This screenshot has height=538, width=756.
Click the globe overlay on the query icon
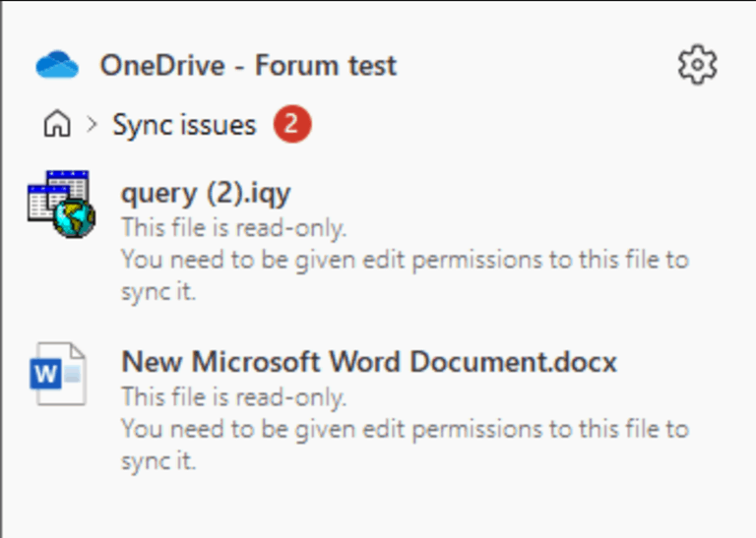[x=76, y=219]
